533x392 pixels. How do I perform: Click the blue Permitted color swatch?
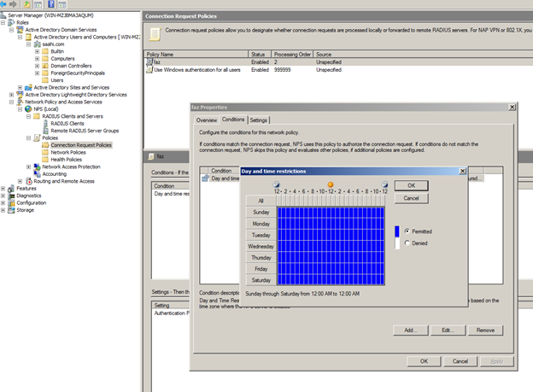click(x=396, y=231)
